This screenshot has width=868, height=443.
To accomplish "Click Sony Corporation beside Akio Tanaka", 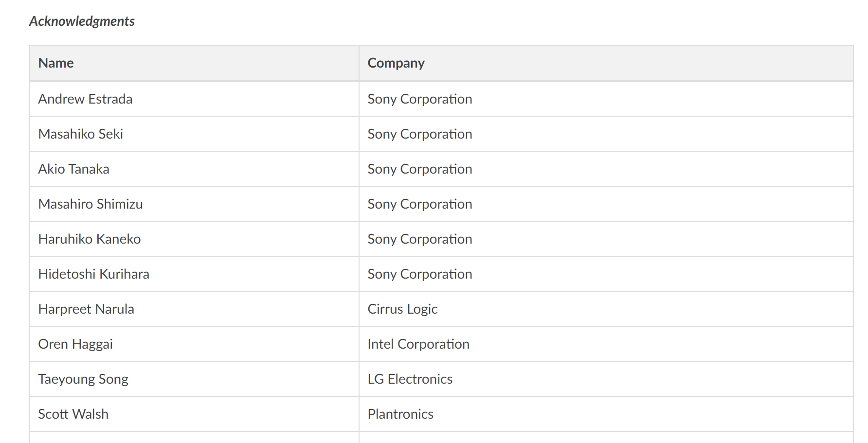I will click(419, 169).
